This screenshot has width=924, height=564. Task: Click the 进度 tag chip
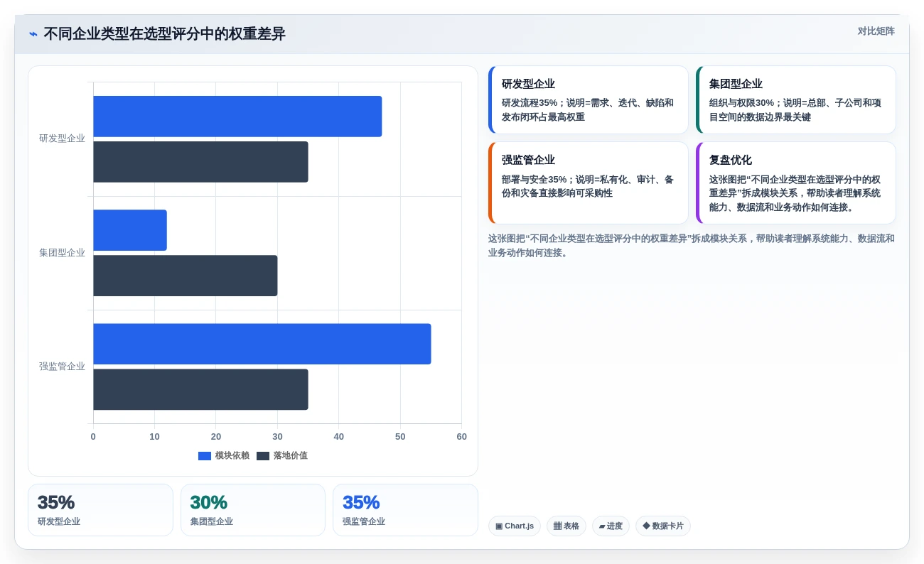[611, 526]
